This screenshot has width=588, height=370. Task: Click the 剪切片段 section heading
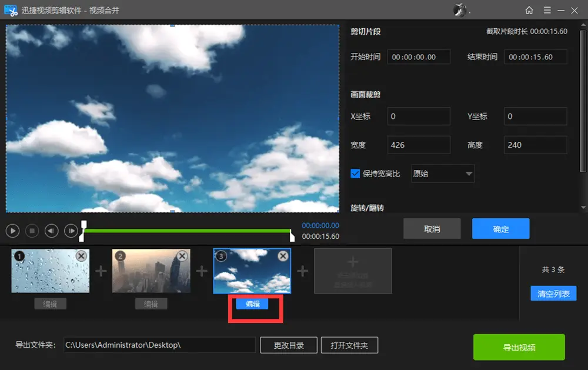366,32
